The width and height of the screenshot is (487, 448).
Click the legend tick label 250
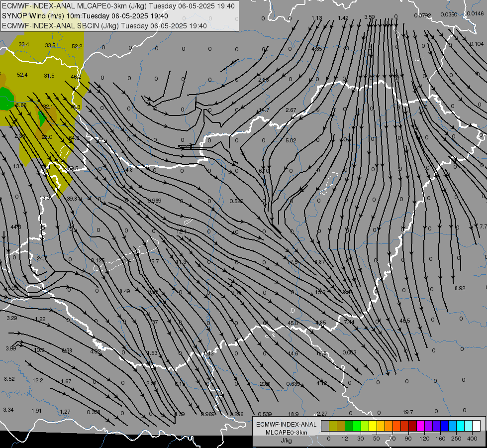(456, 439)
